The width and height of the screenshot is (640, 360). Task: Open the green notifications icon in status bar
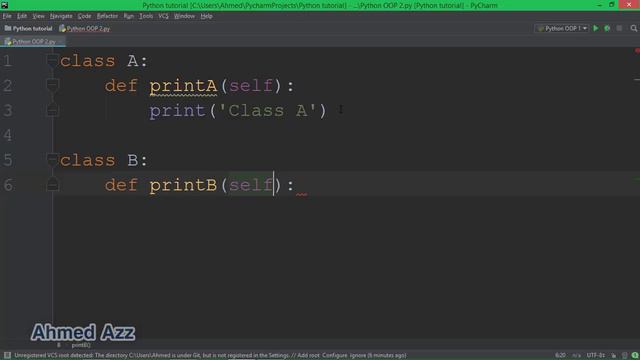(635, 356)
